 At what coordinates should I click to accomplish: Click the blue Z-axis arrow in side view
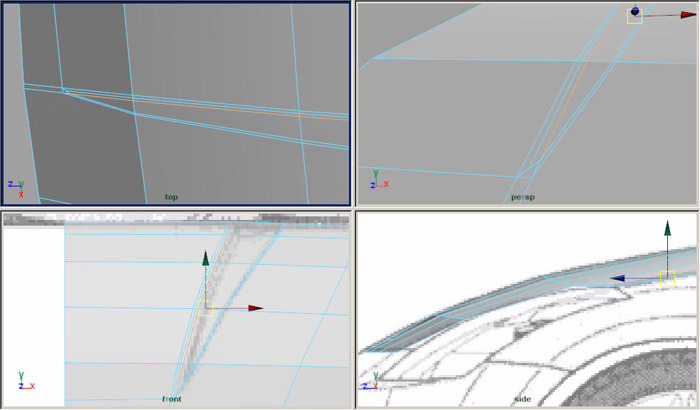(x=619, y=279)
